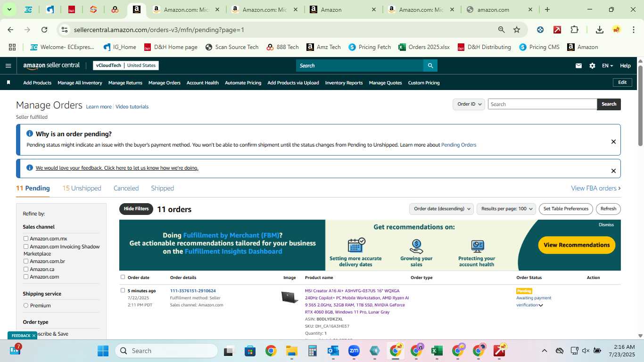Open Excel from the taskbar
Image resolution: width=644 pixels, height=362 pixels.
coord(437,351)
